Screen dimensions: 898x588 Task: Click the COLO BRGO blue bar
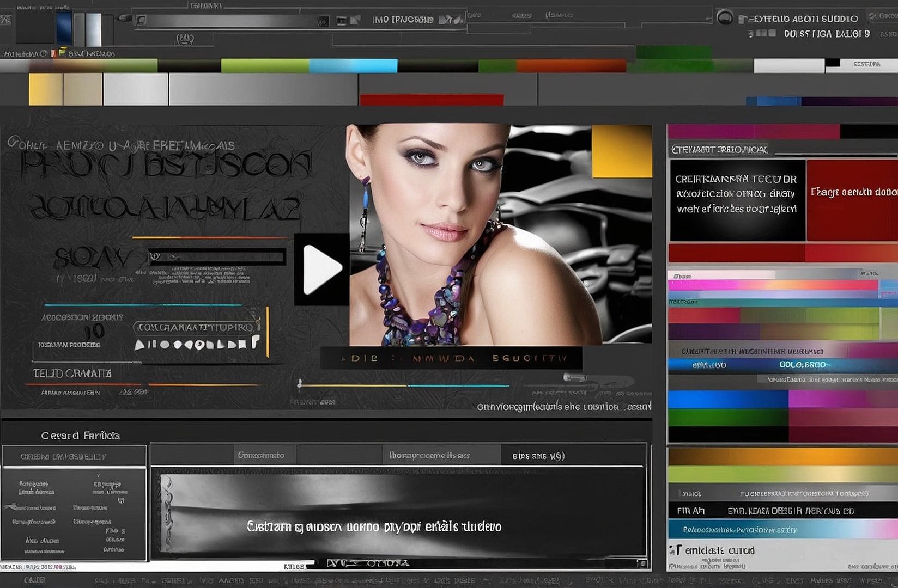[x=783, y=365]
